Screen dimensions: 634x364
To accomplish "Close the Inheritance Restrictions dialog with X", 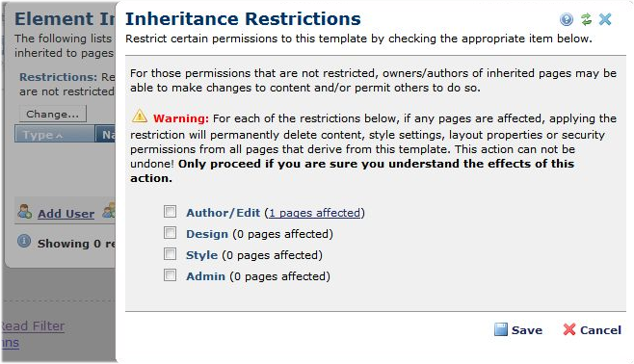I will point(605,19).
